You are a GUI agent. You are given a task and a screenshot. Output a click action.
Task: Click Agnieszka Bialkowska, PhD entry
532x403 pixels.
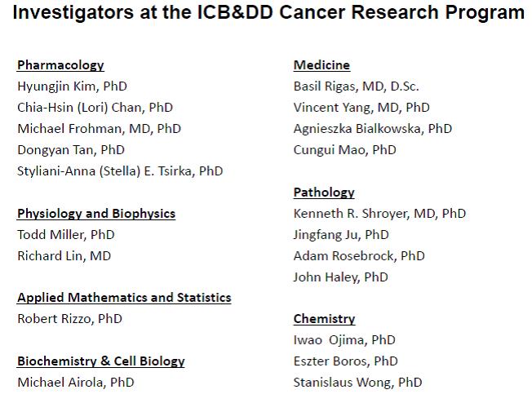(372, 128)
